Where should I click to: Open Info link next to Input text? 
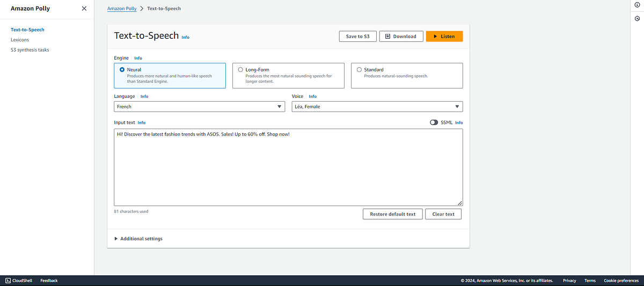click(142, 123)
